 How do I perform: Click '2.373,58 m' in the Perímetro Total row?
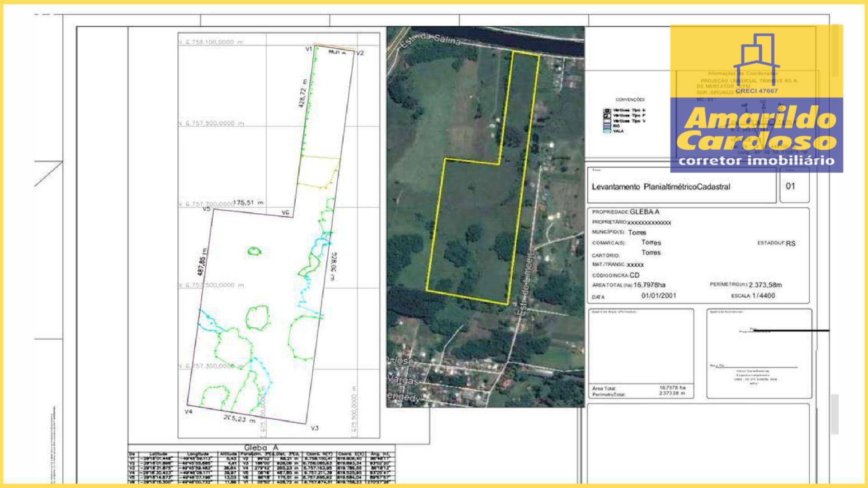coord(672,393)
